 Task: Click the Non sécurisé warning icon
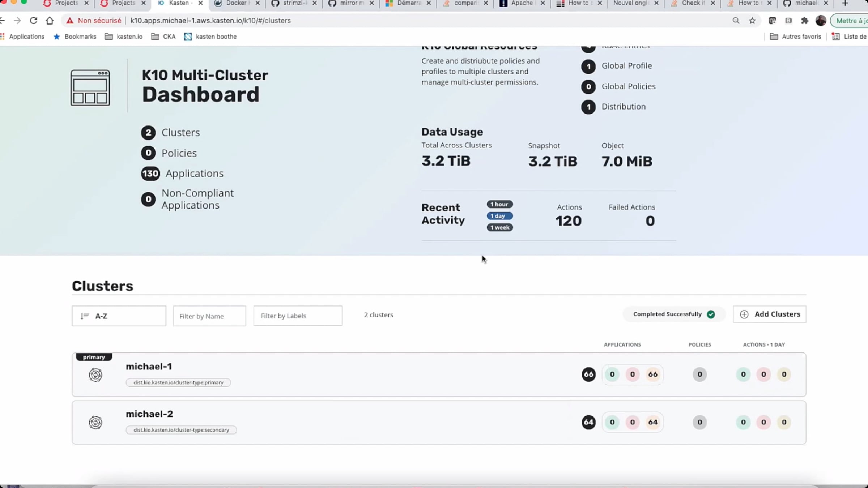tap(70, 21)
